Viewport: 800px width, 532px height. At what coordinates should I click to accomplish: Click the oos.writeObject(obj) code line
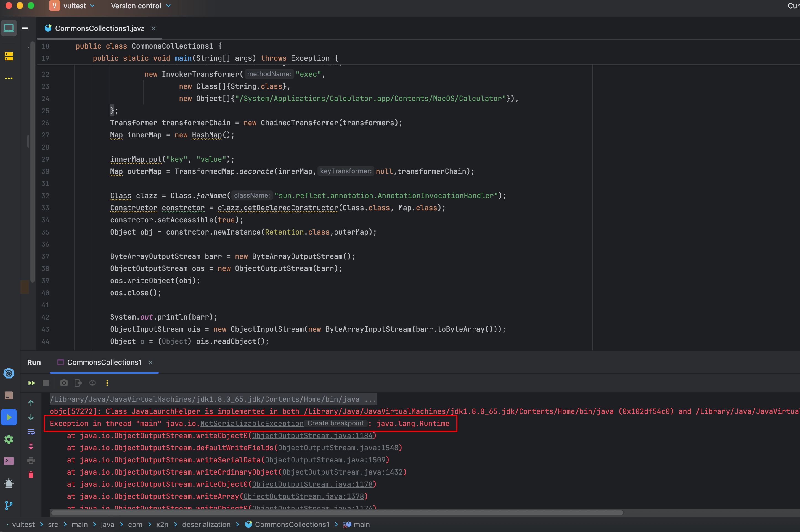(155, 281)
